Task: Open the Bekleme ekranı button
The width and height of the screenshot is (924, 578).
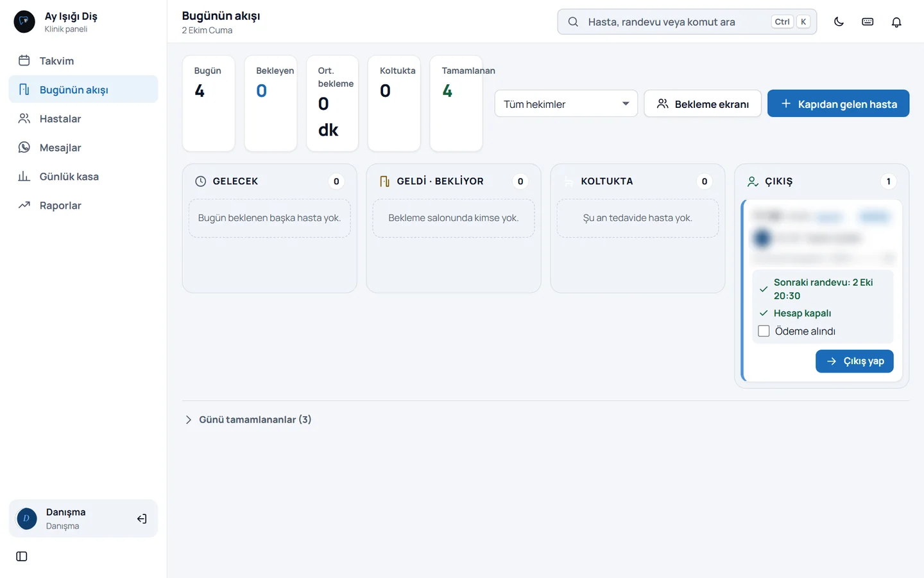Action: (x=703, y=103)
